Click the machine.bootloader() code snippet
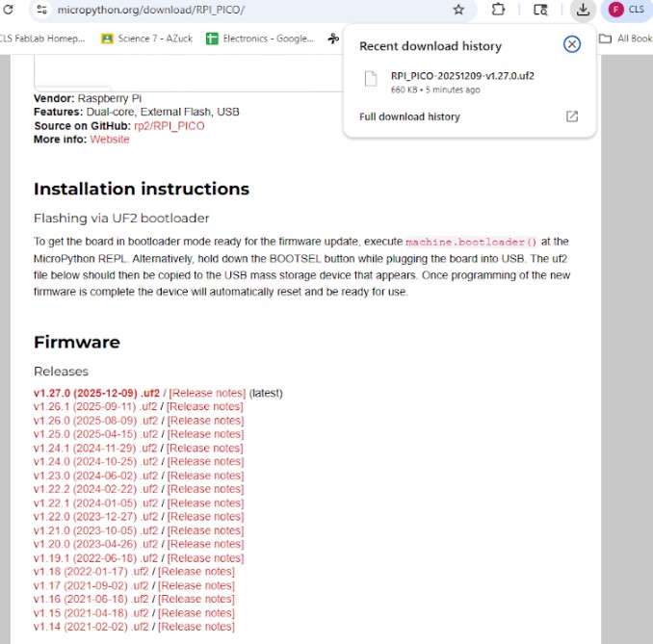The width and height of the screenshot is (653, 644). [x=471, y=242]
